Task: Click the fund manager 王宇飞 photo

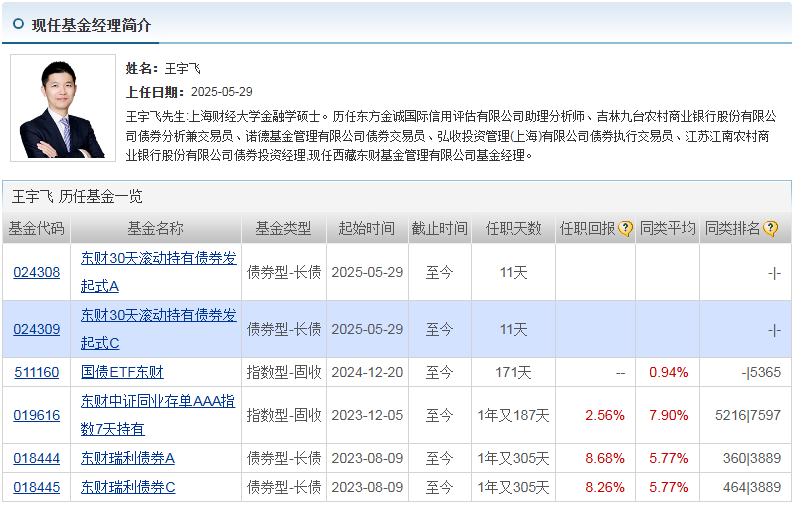Action: [x=63, y=108]
